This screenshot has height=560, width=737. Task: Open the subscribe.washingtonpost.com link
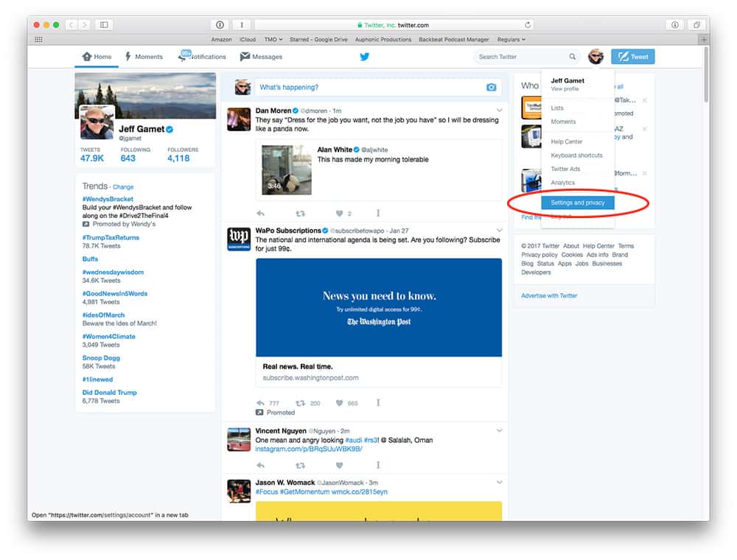(x=310, y=378)
